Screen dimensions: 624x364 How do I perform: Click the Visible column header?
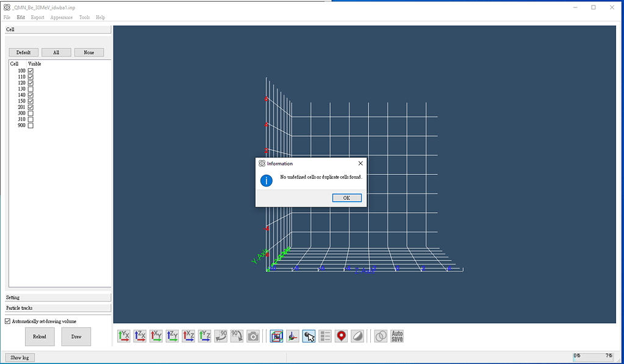click(x=35, y=63)
